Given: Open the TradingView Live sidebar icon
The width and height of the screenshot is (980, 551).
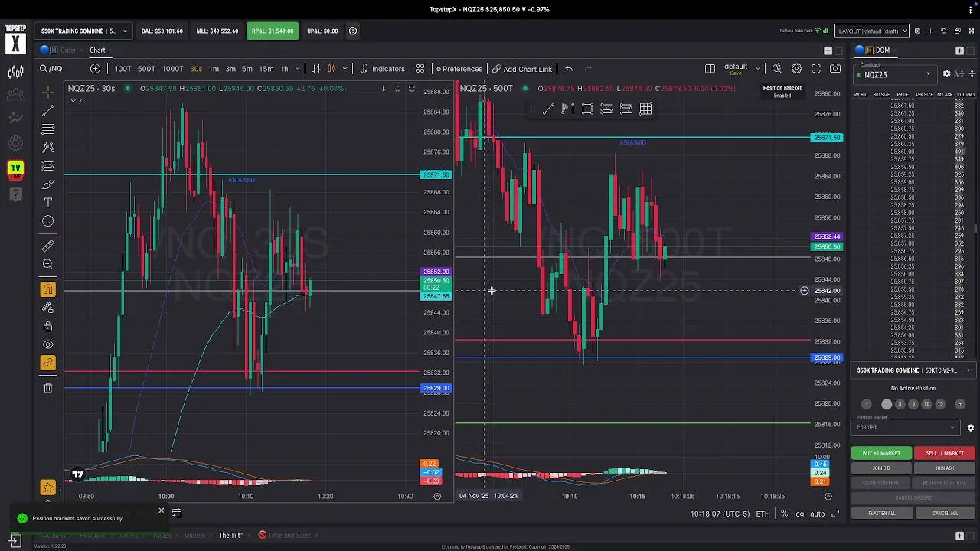Looking at the screenshot, I should (15, 169).
